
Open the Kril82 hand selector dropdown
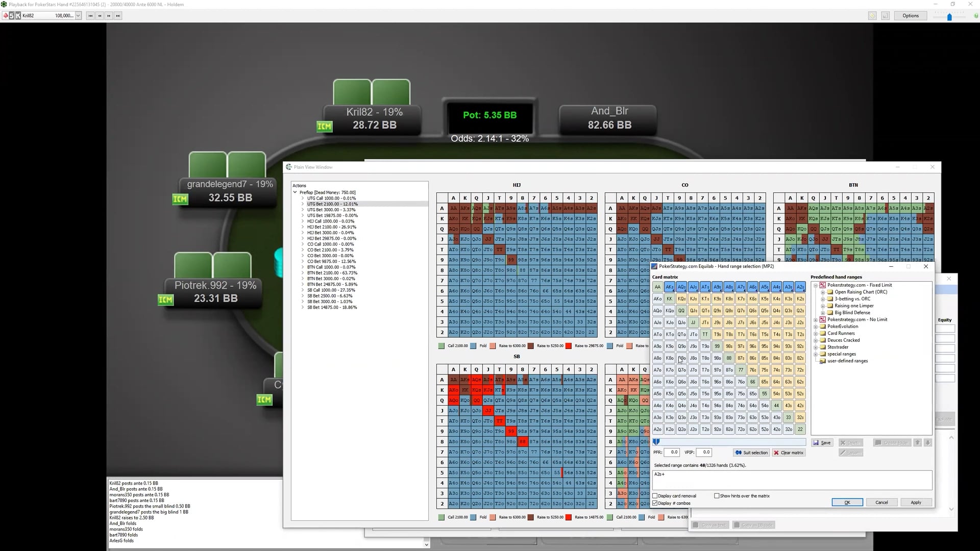tap(78, 16)
